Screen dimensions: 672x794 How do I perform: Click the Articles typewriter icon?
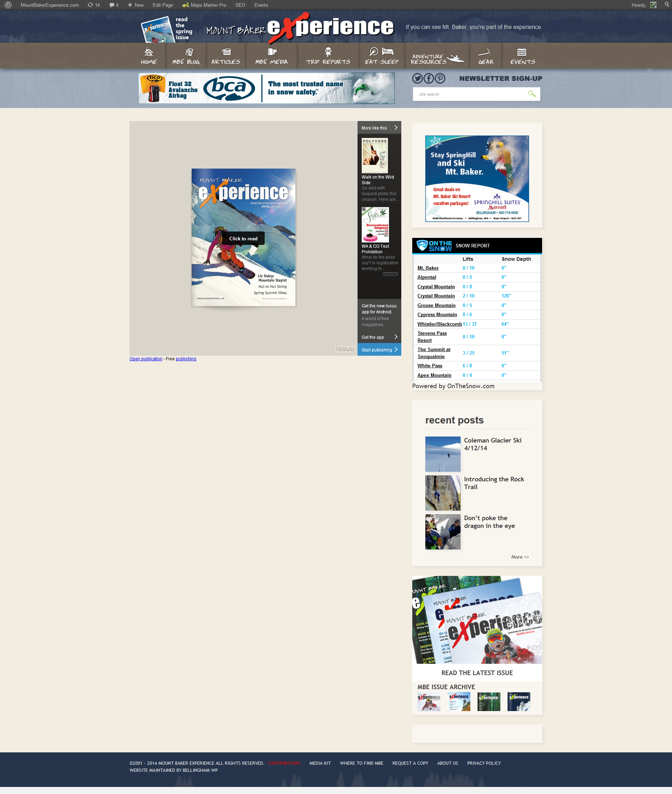pos(226,52)
